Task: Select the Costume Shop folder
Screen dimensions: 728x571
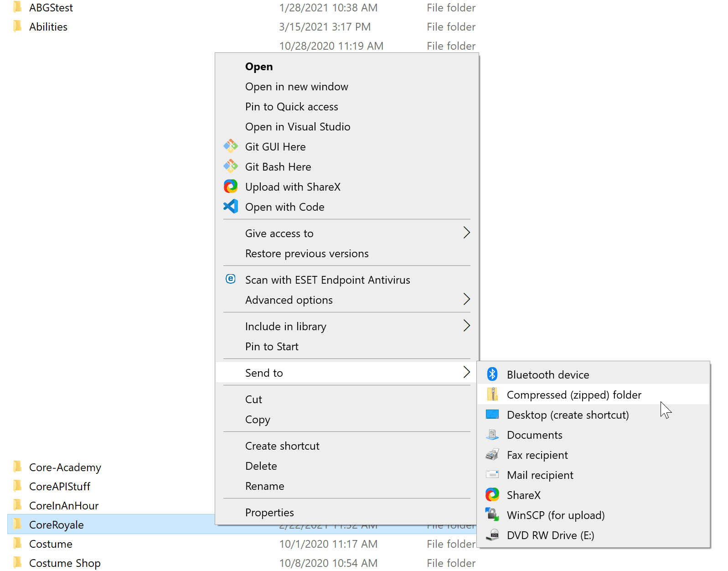Action: (x=65, y=563)
